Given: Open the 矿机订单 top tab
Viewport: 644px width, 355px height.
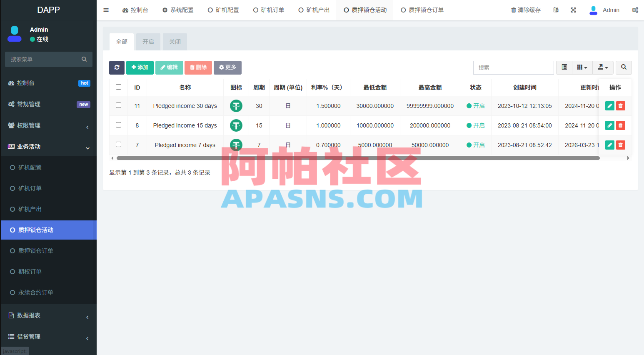Looking at the screenshot, I should pyautogui.click(x=269, y=10).
